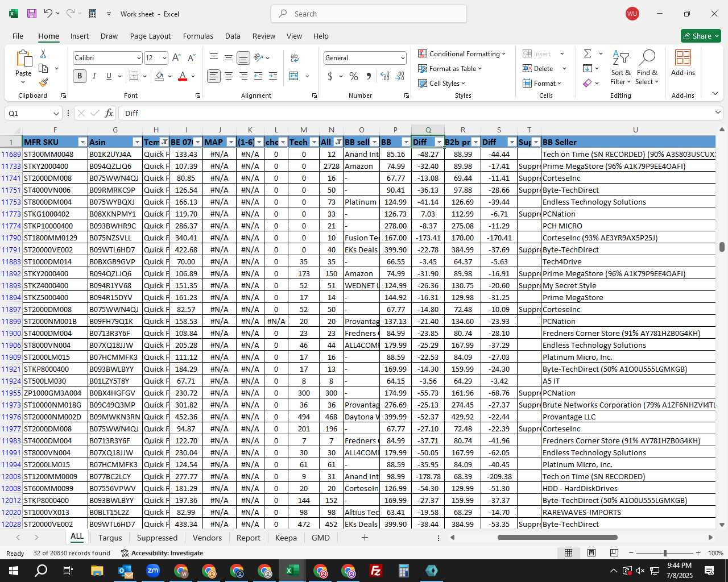Switch to the Keepa sheet tab
Image resolution: width=728 pixels, height=582 pixels.
point(286,538)
